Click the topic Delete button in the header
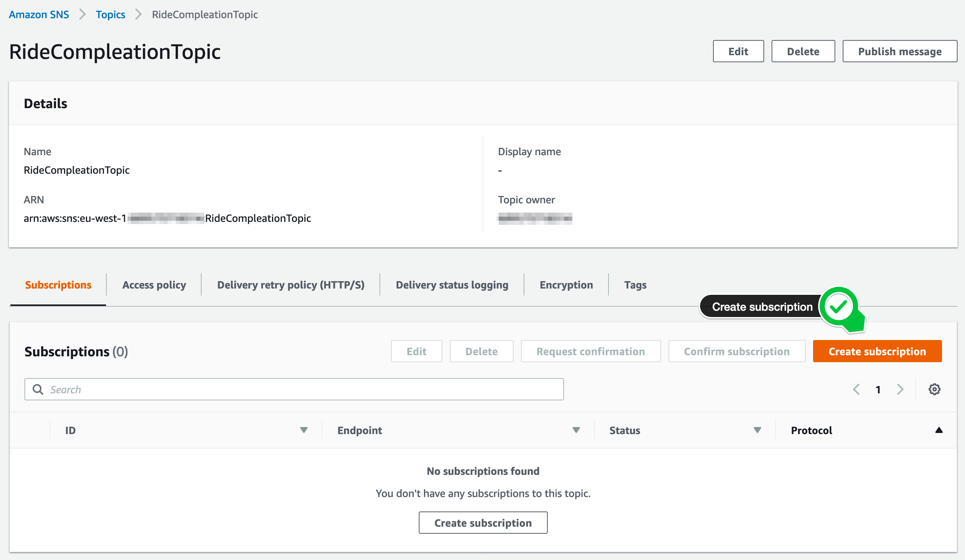Image resolution: width=965 pixels, height=560 pixels. tap(803, 51)
